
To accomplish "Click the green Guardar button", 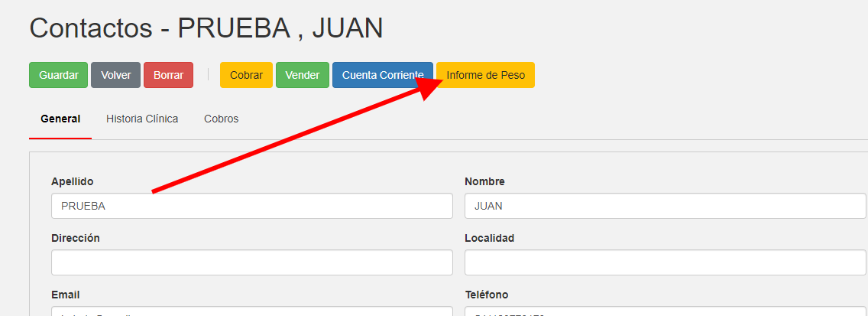I will pyautogui.click(x=59, y=75).
